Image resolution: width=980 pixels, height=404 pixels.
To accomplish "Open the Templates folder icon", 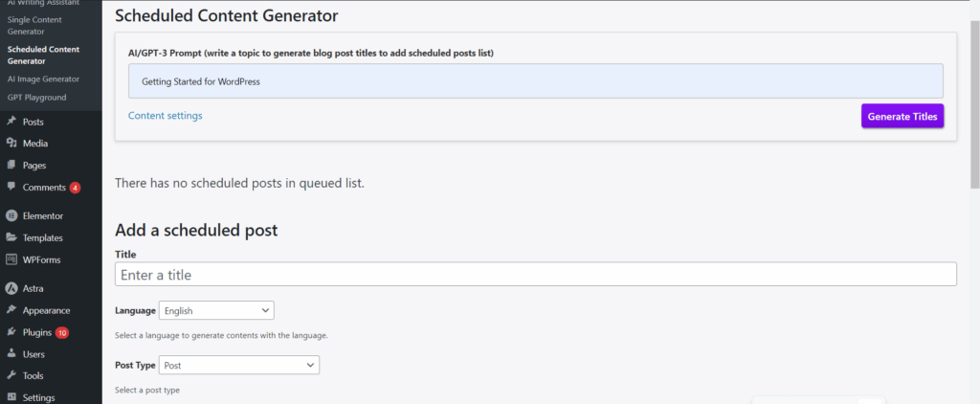I will coord(11,237).
